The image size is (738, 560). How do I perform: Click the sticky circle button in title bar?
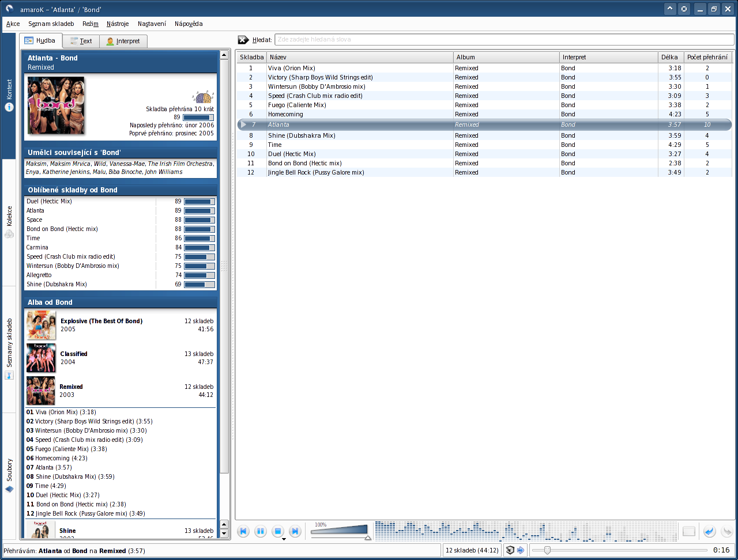point(684,9)
